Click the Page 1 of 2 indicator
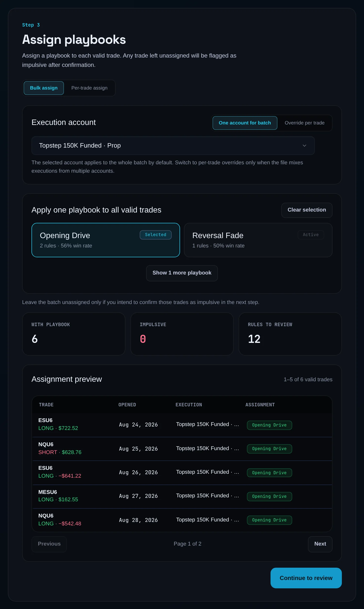Screen dimensions: 364x609 tap(187, 544)
